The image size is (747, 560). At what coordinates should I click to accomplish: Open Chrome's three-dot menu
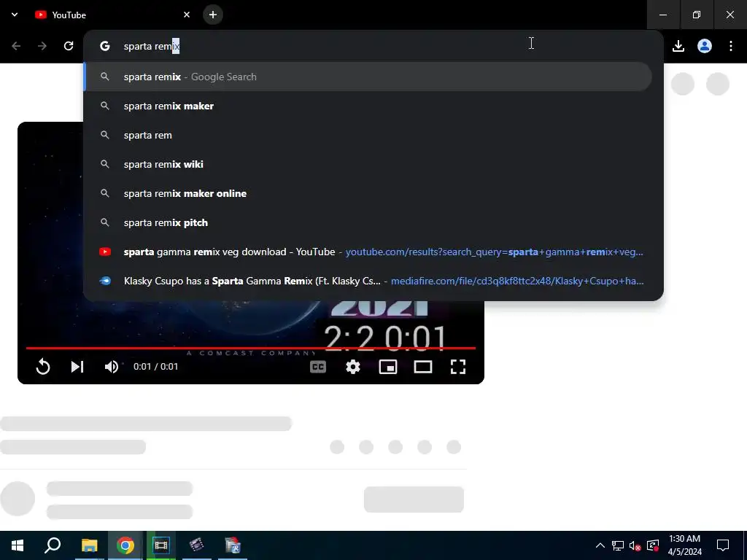pos(731,46)
